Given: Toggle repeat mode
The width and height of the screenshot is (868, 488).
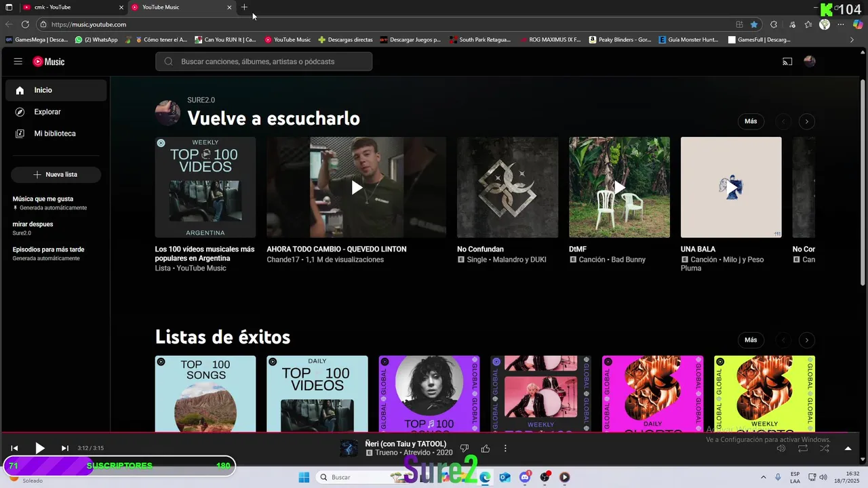Looking at the screenshot, I should (x=803, y=448).
